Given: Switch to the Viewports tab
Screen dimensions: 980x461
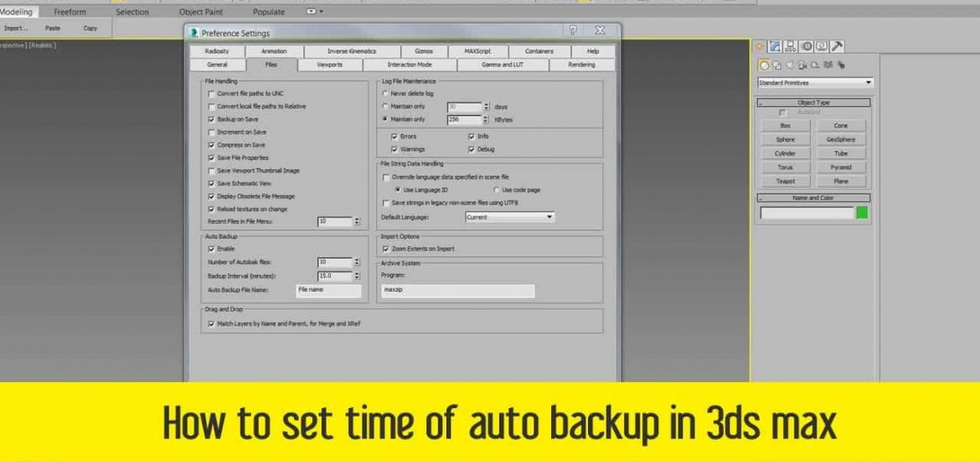Looking at the screenshot, I should (x=329, y=65).
